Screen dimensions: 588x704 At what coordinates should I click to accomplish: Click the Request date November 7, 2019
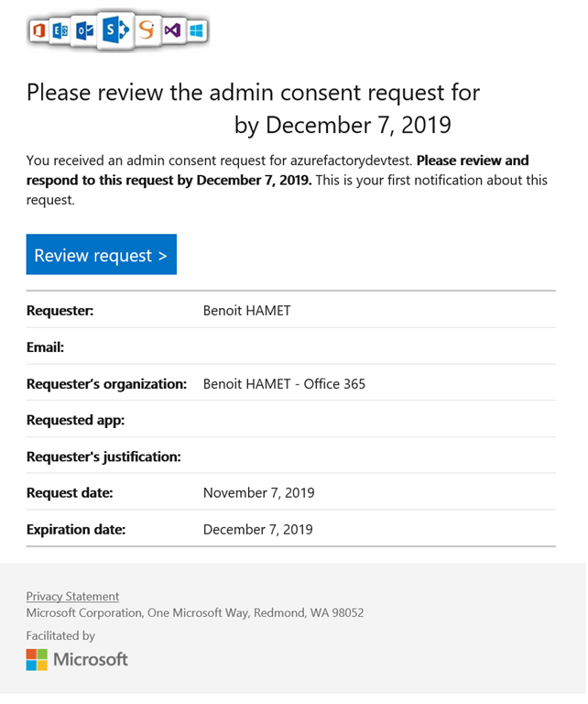coord(258,493)
